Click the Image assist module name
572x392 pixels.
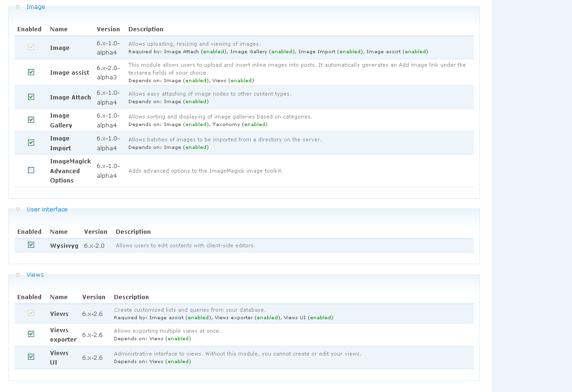coord(70,73)
